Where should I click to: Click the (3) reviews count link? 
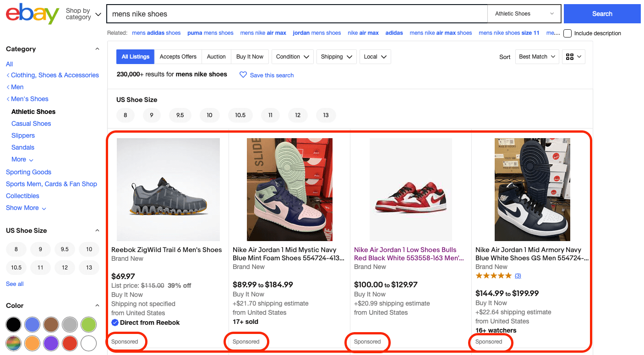[x=518, y=275]
